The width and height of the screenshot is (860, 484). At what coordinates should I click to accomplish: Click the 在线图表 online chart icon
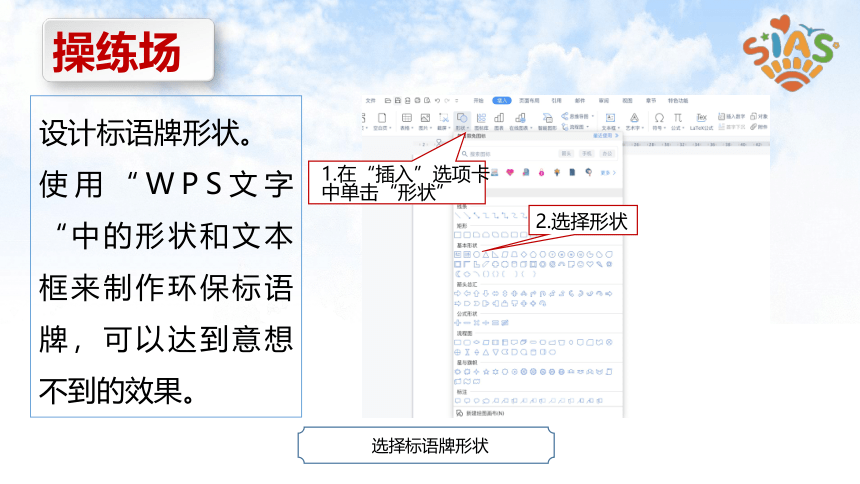coord(519,118)
